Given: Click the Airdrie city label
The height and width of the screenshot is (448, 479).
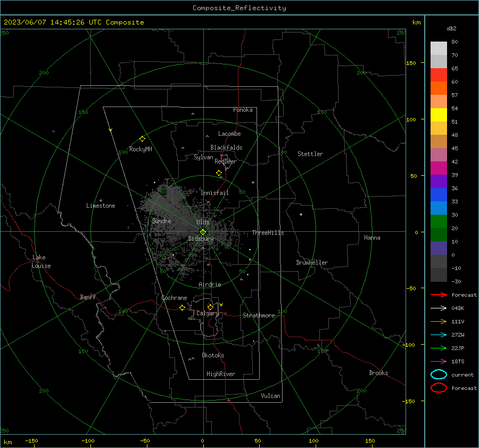Looking at the screenshot, I should pos(210,284).
